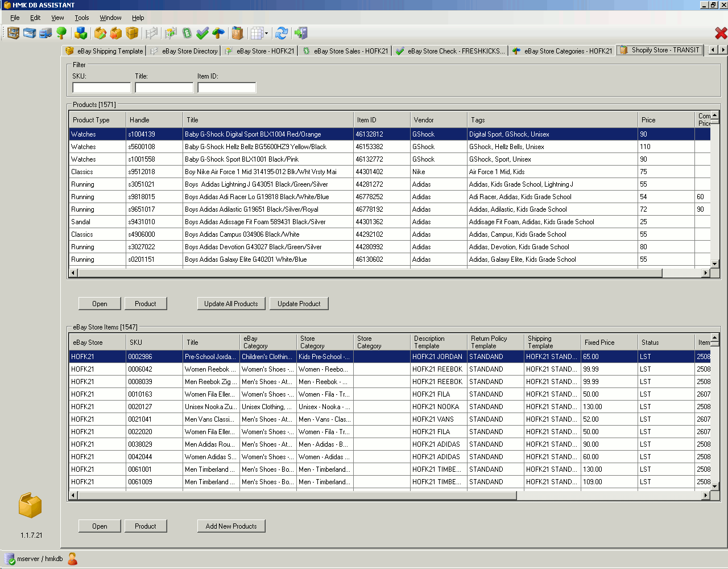Click Update Product button
This screenshot has height=569, width=728.
[x=299, y=304]
